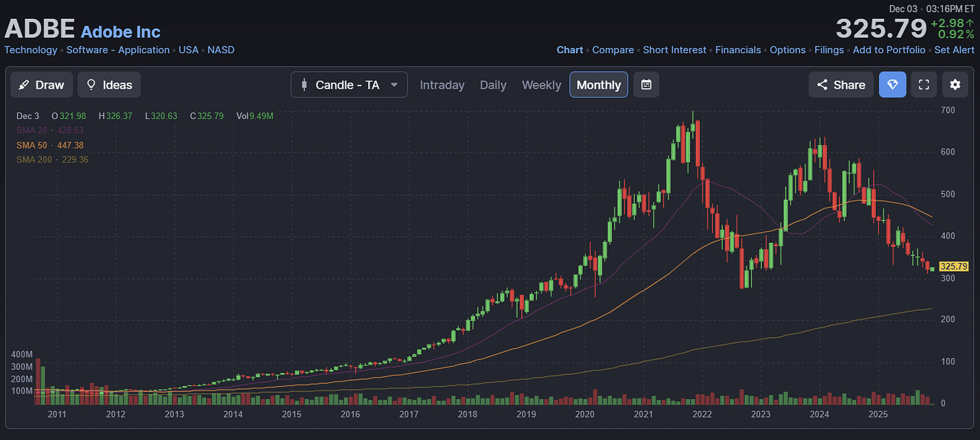The image size is (980, 440).
Task: Switch to the Weekly timeframe
Action: tap(541, 85)
